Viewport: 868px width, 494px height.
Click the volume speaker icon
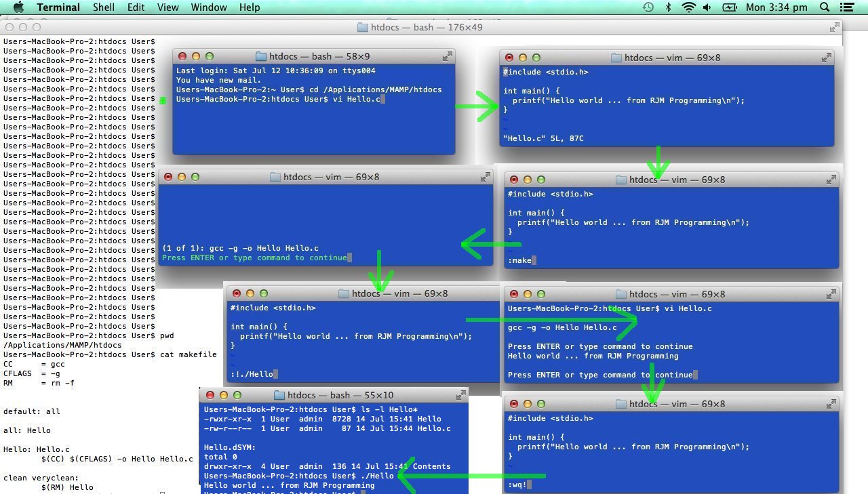[x=708, y=7]
